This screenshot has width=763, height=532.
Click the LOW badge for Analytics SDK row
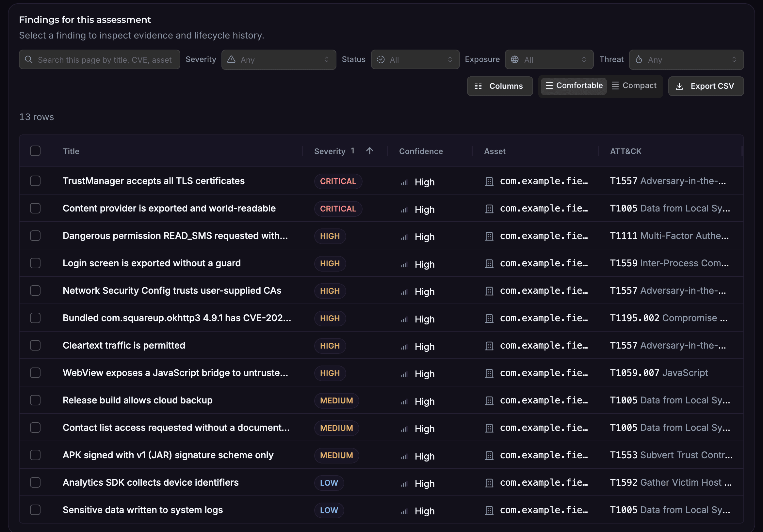329,482
